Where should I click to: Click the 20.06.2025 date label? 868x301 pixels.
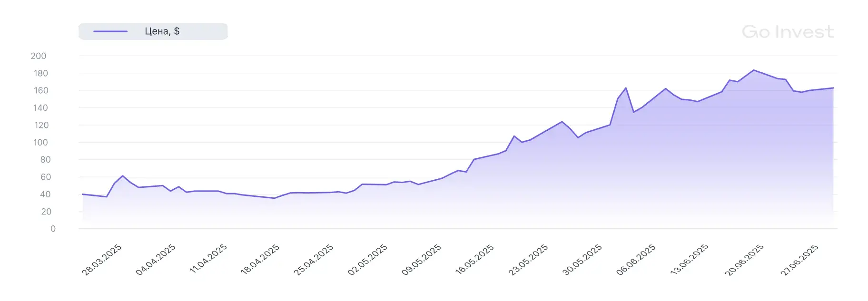click(x=744, y=260)
